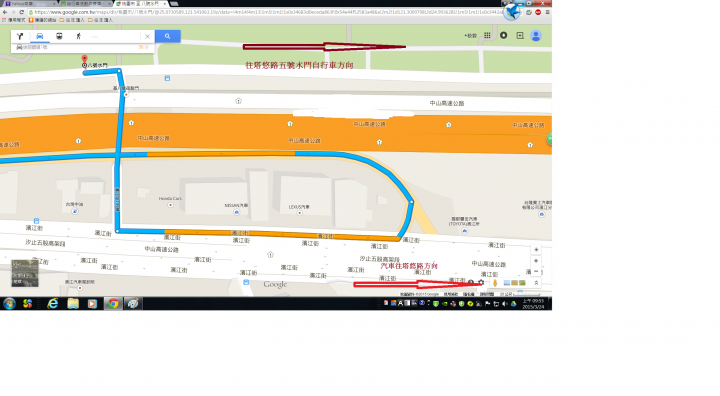This screenshot has height=396, width=720.
Task: Switch to Chrome in the taskbar
Action: point(113,304)
